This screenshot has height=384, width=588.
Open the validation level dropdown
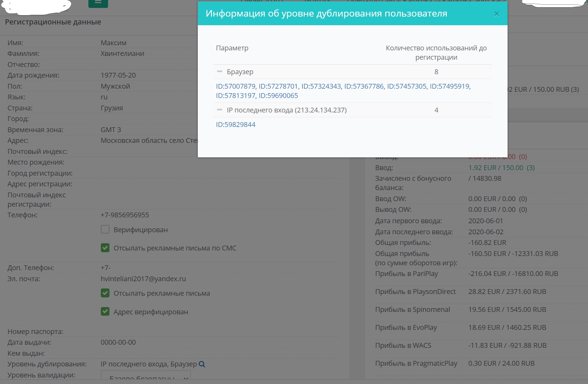click(x=146, y=377)
